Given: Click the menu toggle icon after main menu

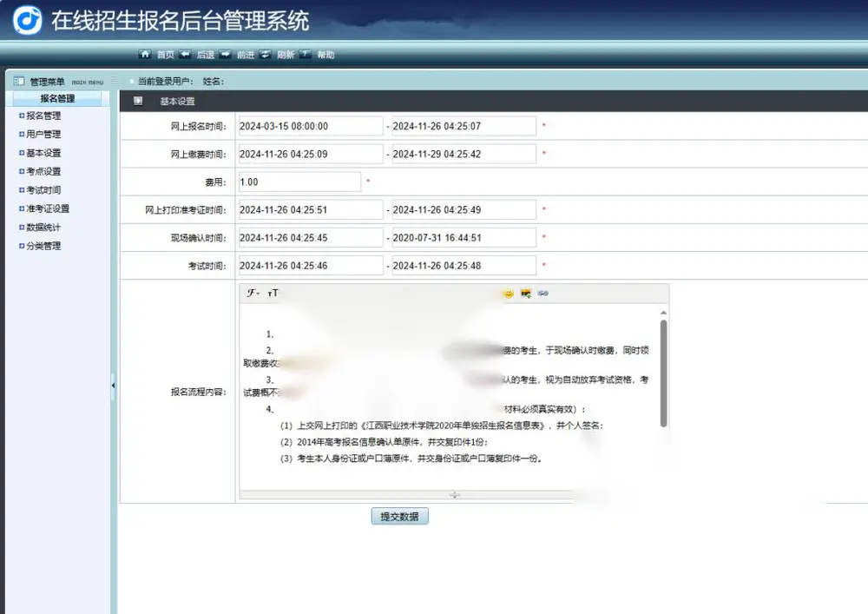Looking at the screenshot, I should click(x=114, y=80).
